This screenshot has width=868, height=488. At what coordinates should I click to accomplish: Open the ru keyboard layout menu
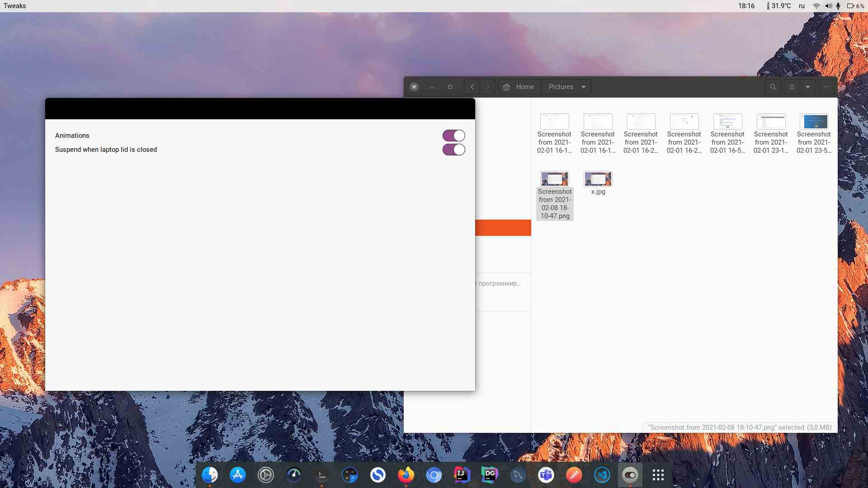pyautogui.click(x=802, y=6)
